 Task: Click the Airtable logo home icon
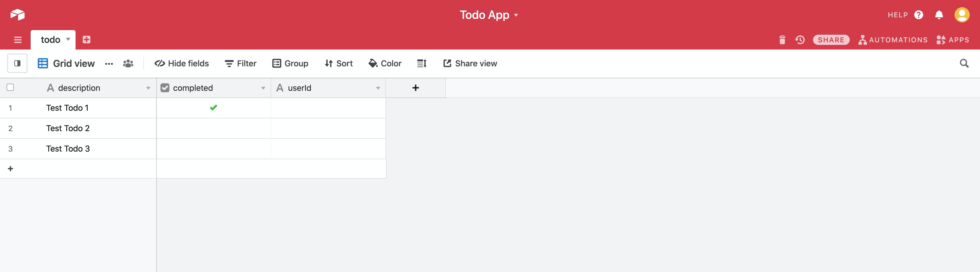click(x=18, y=15)
